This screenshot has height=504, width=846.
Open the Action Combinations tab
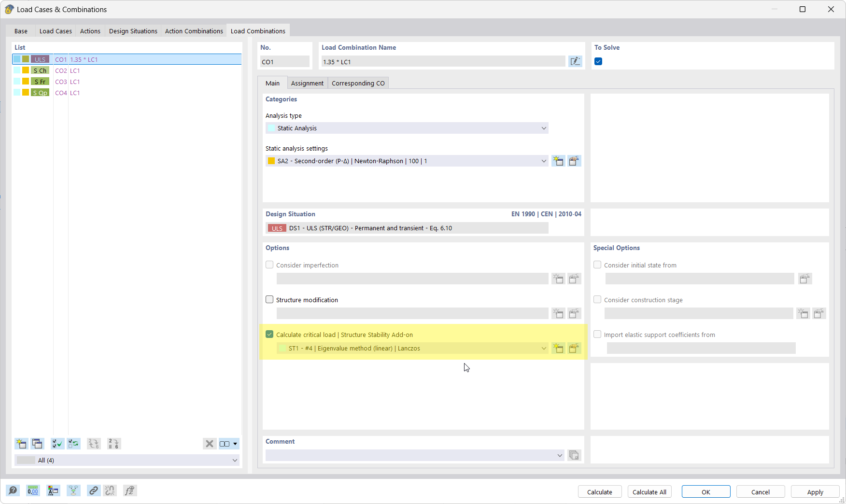coord(194,31)
